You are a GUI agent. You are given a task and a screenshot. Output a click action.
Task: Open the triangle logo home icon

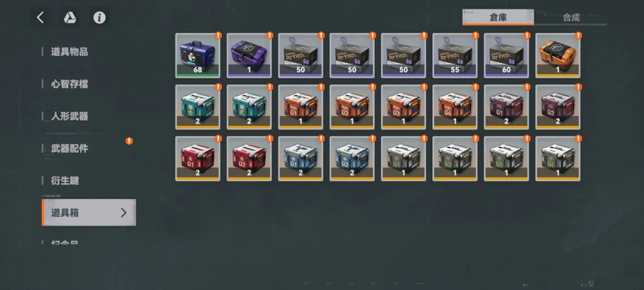coord(70,18)
